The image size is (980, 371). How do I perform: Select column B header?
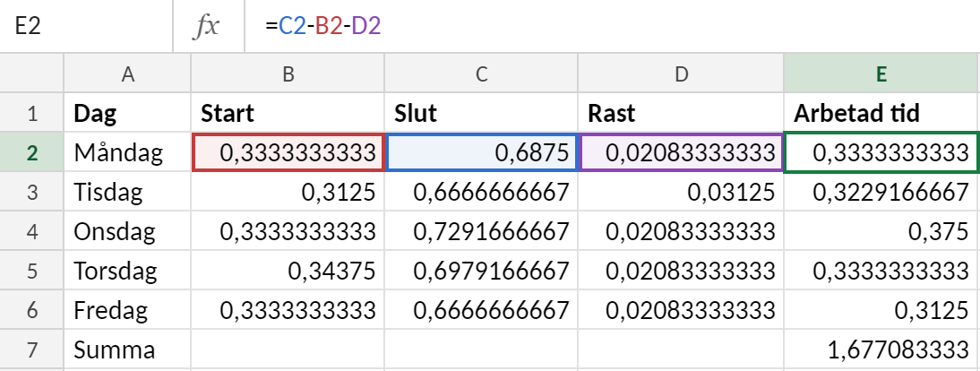[288, 73]
